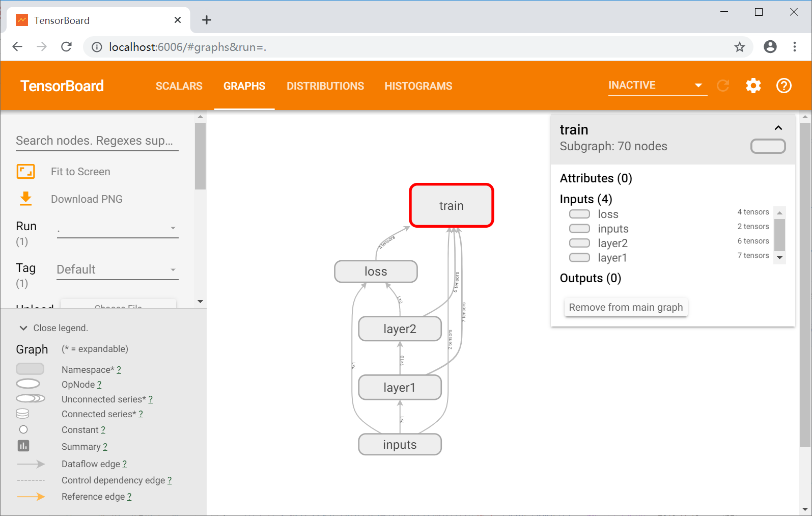Go back in browser history
This screenshot has width=812, height=516.
click(x=17, y=47)
